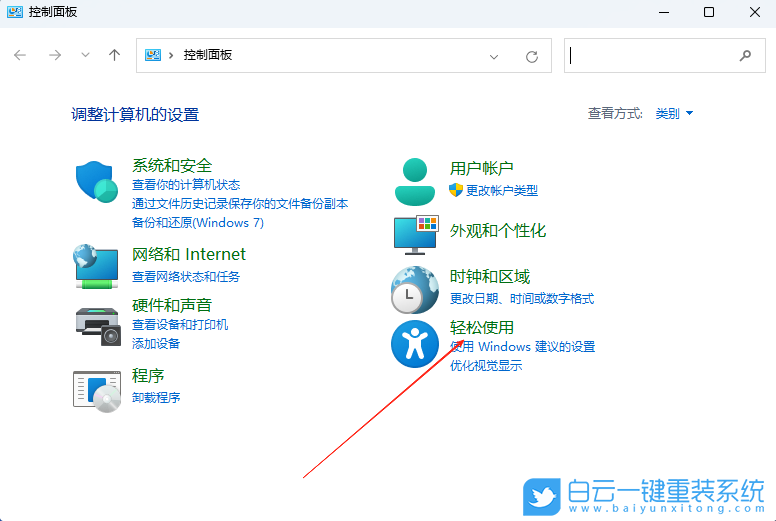Image resolution: width=776 pixels, height=521 pixels.
Task: Click 查看网络状态和任务 link
Action: (186, 277)
